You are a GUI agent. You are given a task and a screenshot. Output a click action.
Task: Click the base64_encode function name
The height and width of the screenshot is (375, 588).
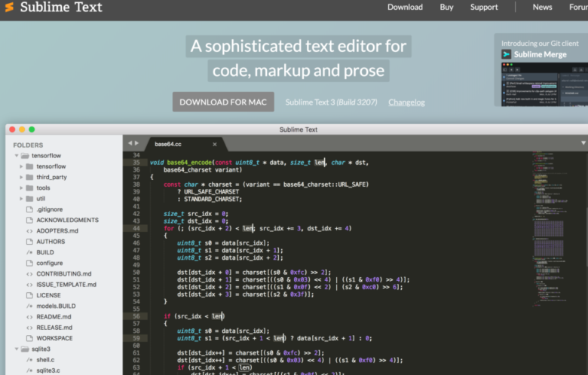pos(189,163)
